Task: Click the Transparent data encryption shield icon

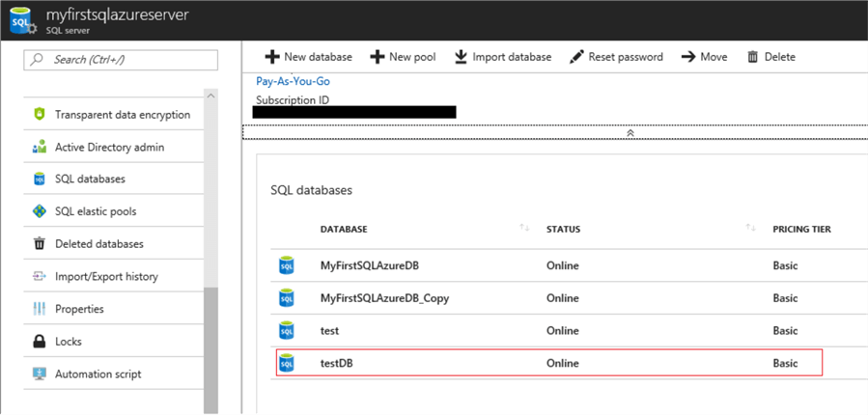Action: [x=40, y=115]
